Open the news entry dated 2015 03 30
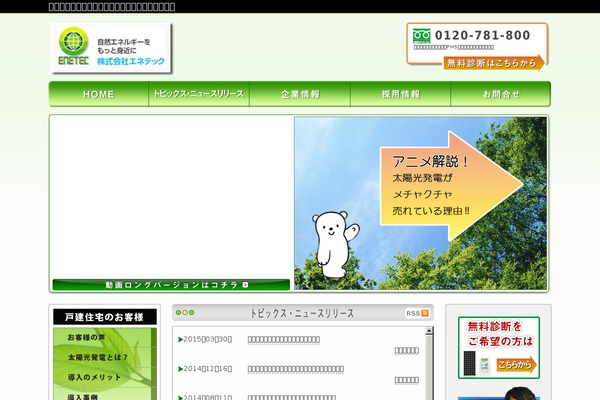This screenshot has height=400, width=600. pos(284,340)
